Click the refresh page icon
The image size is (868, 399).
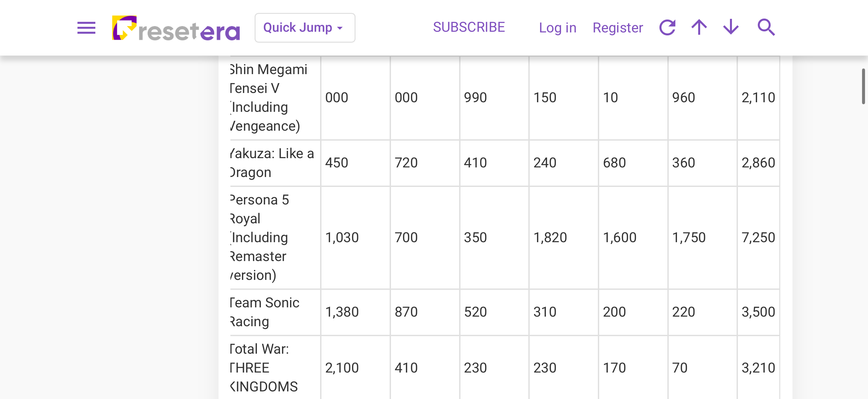[x=667, y=27]
